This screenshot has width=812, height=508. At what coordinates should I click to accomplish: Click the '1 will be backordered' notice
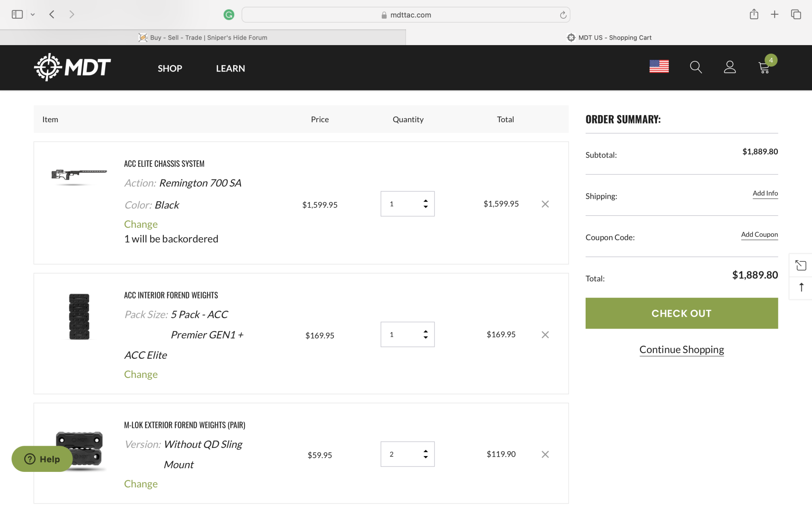click(171, 239)
